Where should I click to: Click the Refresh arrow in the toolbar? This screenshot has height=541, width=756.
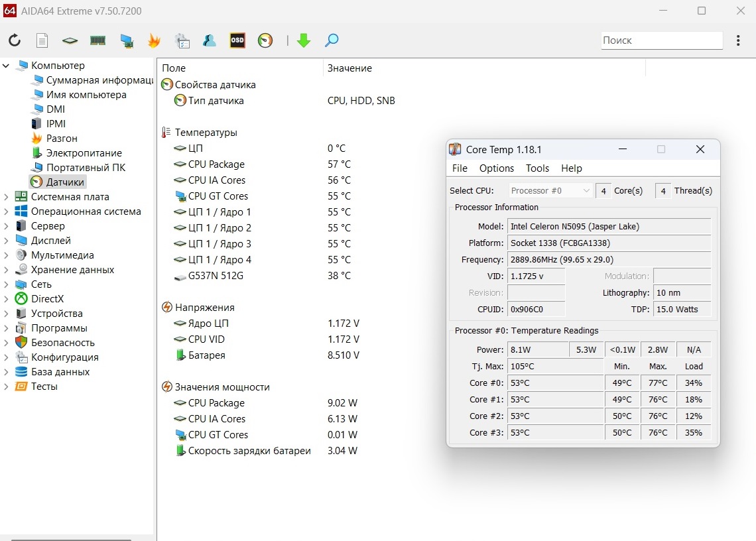[x=15, y=40]
